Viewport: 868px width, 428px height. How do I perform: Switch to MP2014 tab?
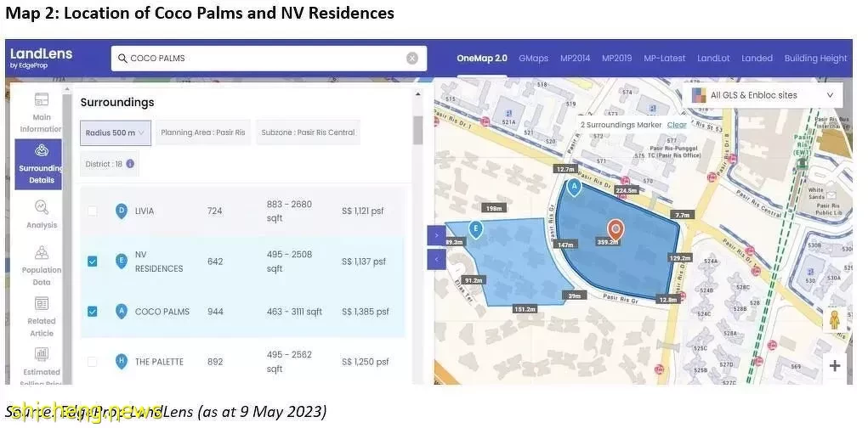click(575, 58)
